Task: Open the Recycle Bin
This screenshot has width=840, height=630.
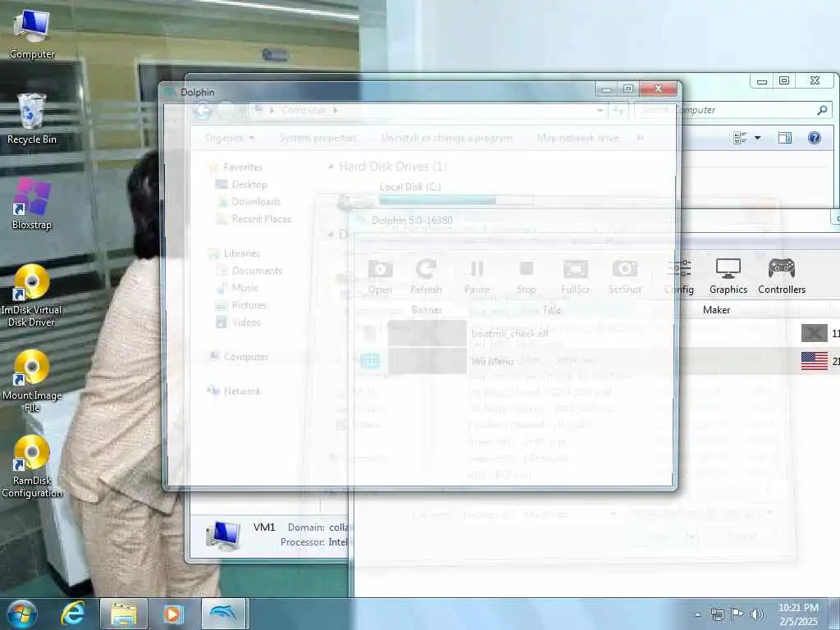Action: pyautogui.click(x=32, y=119)
